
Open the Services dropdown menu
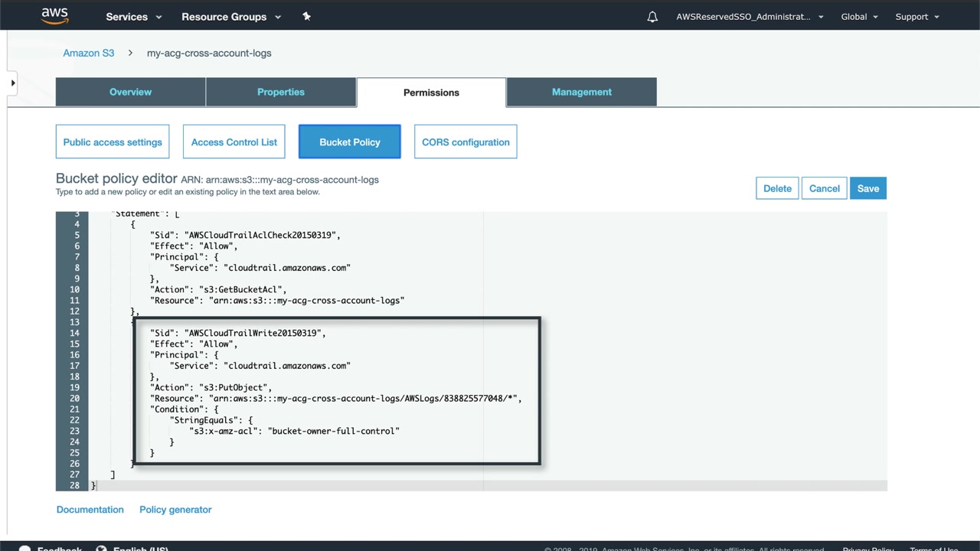[x=134, y=17]
